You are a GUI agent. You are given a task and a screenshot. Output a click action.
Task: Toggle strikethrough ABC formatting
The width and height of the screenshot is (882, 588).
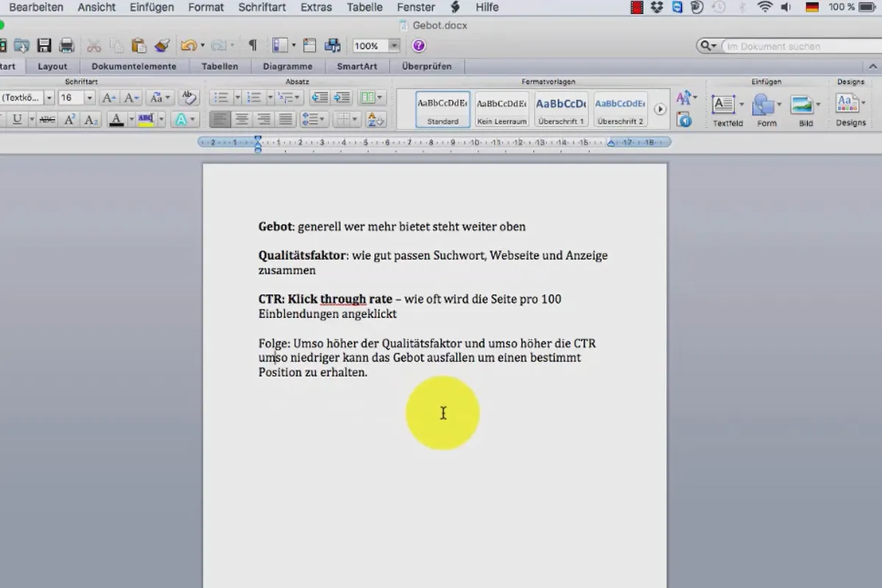pyautogui.click(x=47, y=119)
